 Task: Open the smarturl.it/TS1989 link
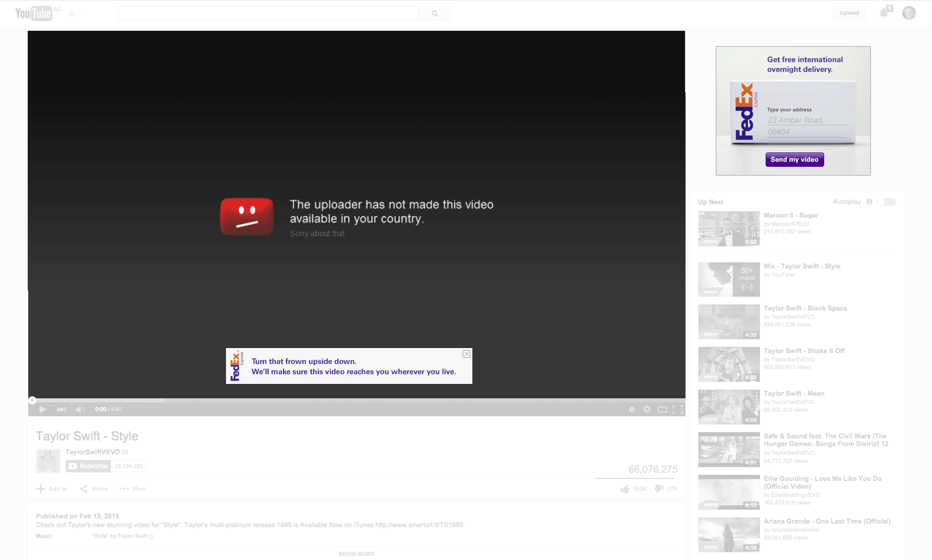419,525
